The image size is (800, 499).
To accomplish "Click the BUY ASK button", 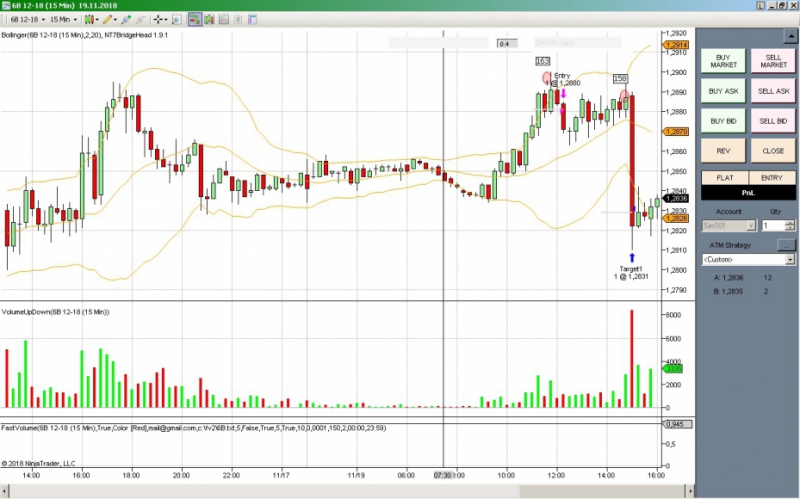I will click(723, 91).
